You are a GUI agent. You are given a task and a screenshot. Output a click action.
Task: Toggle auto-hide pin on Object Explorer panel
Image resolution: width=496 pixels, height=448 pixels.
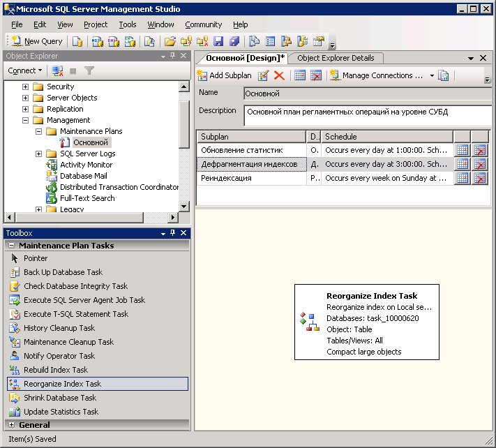173,56
